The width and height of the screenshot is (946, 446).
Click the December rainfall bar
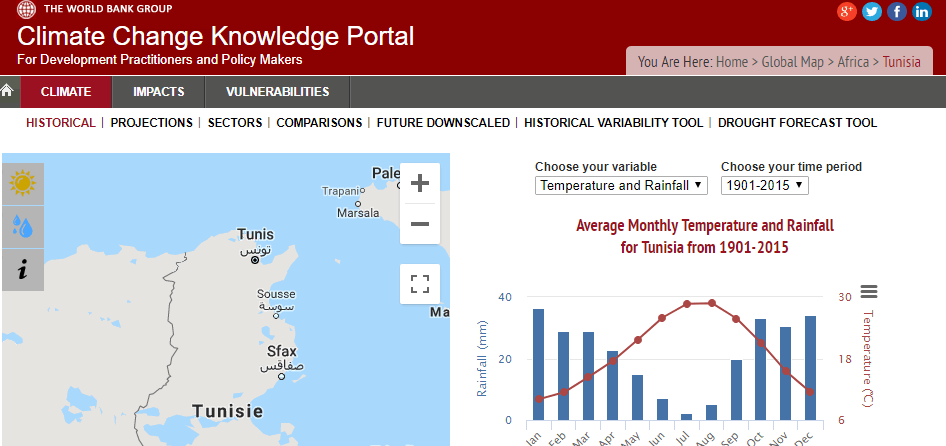(x=810, y=368)
